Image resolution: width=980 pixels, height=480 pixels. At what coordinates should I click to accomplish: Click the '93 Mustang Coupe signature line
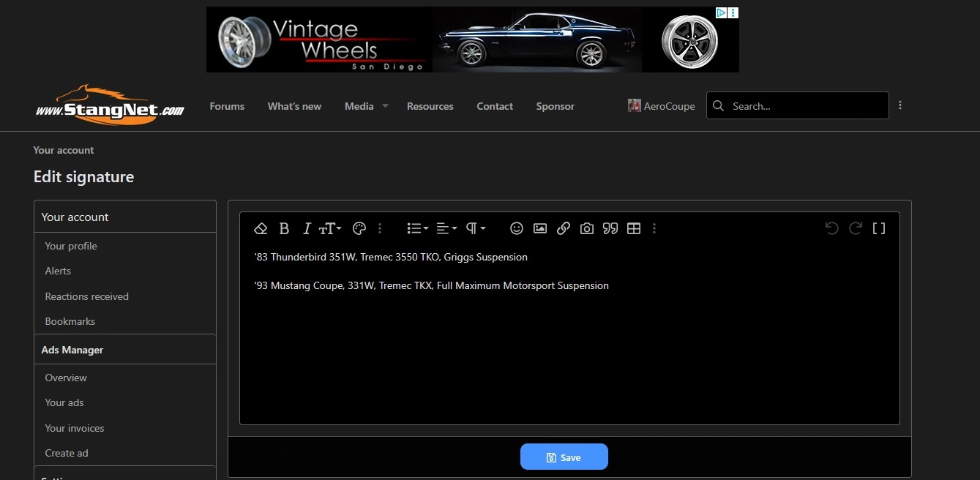tap(432, 285)
